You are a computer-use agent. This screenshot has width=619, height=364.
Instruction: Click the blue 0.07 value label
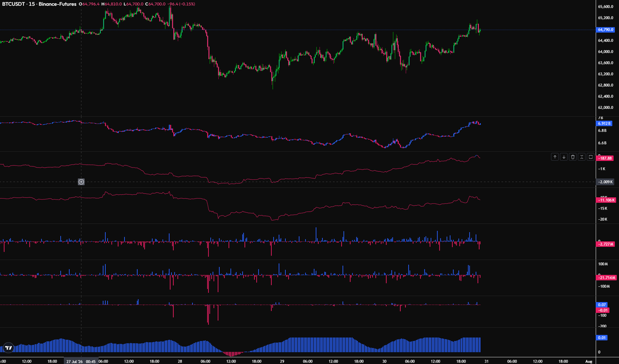[x=602, y=305]
